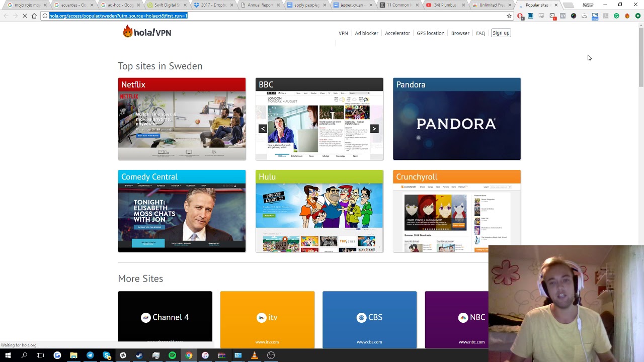Open the FAQ navigation link
Viewport: 644px width, 362px height.
pyautogui.click(x=480, y=33)
